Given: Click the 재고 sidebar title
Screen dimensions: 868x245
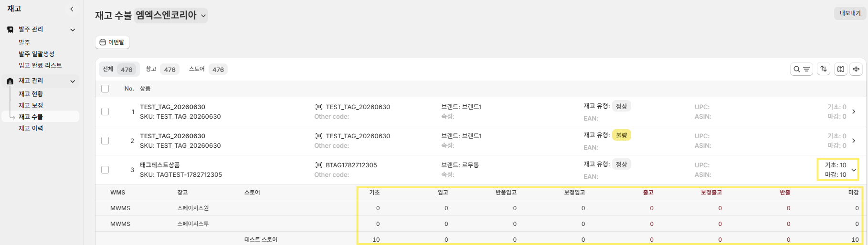Looking at the screenshot, I should click(14, 9).
